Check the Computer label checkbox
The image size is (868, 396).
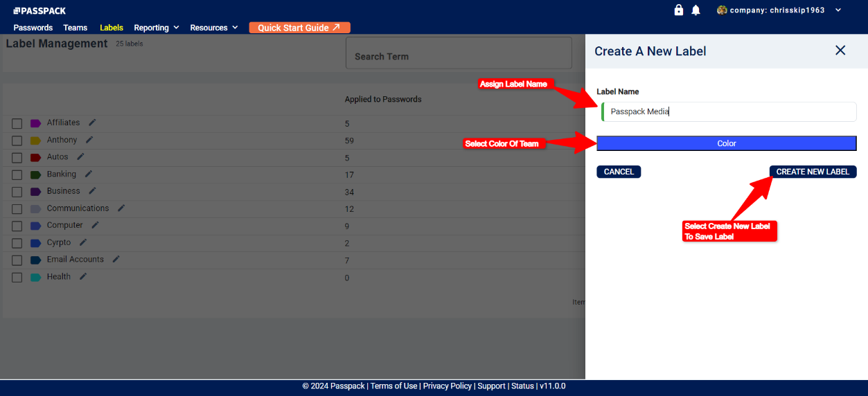click(x=17, y=226)
